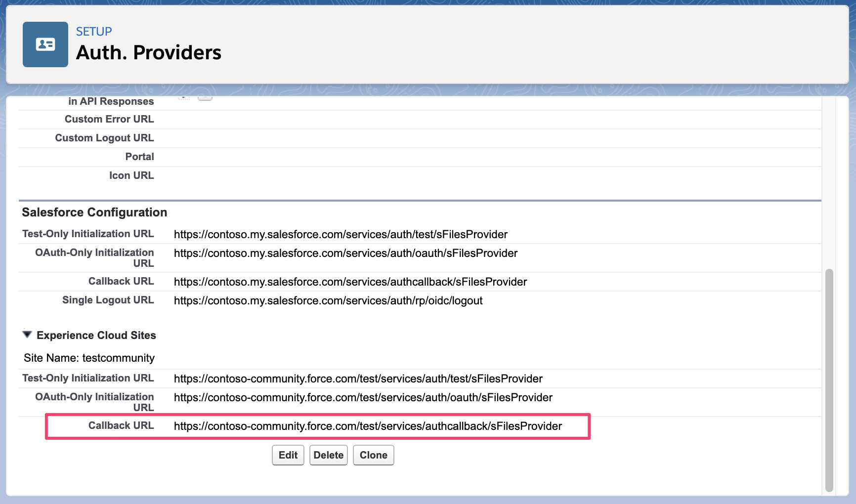Screen dimensions: 856x504
Task: Click the page's vertical scrollbar thumb
Action: click(829, 380)
